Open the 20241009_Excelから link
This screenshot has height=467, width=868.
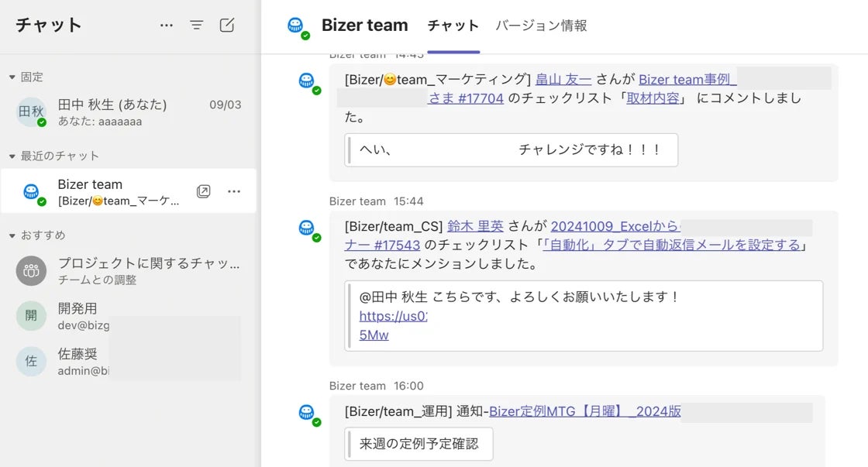(x=615, y=226)
